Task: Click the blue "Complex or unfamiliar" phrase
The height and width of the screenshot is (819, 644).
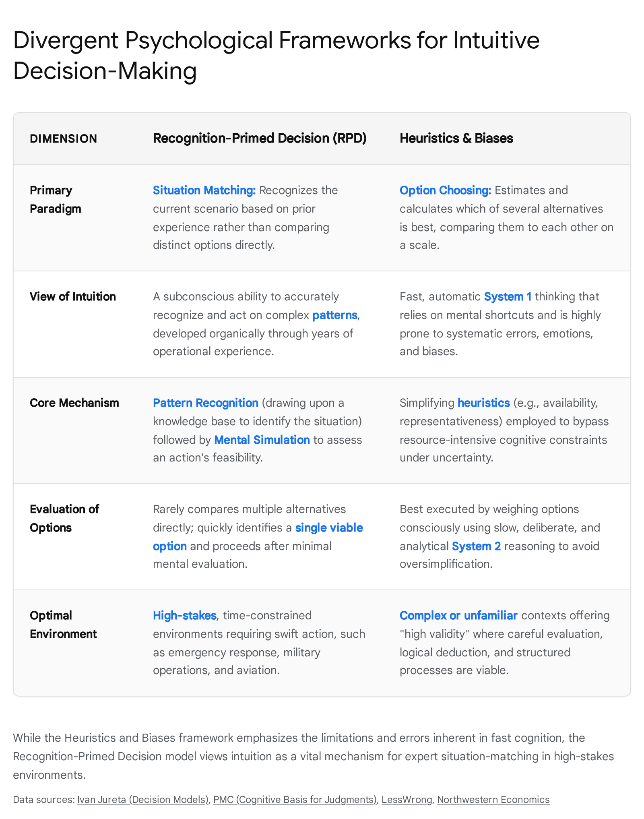Action: 458,615
